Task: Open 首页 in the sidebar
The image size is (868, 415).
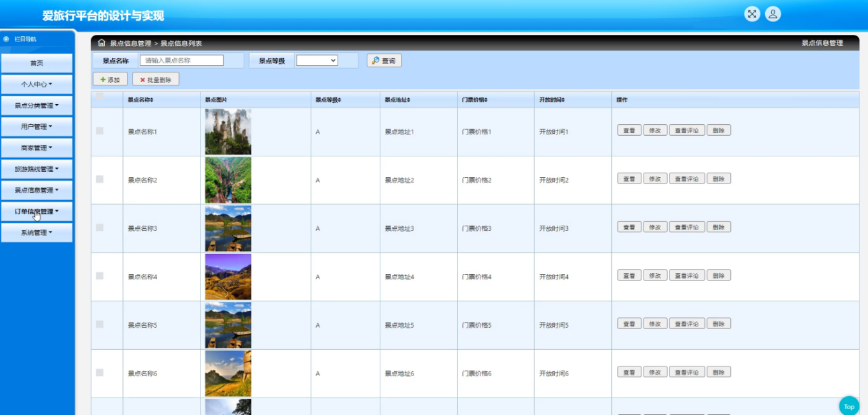Action: pyautogui.click(x=37, y=63)
